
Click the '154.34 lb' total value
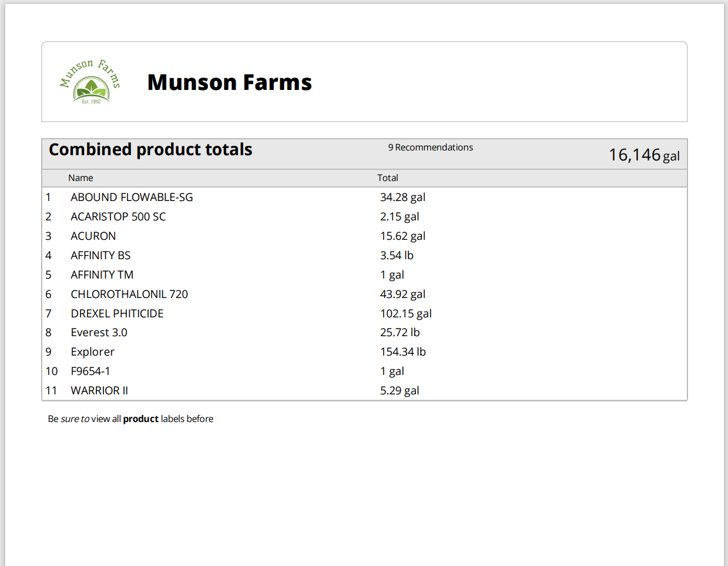pos(403,352)
